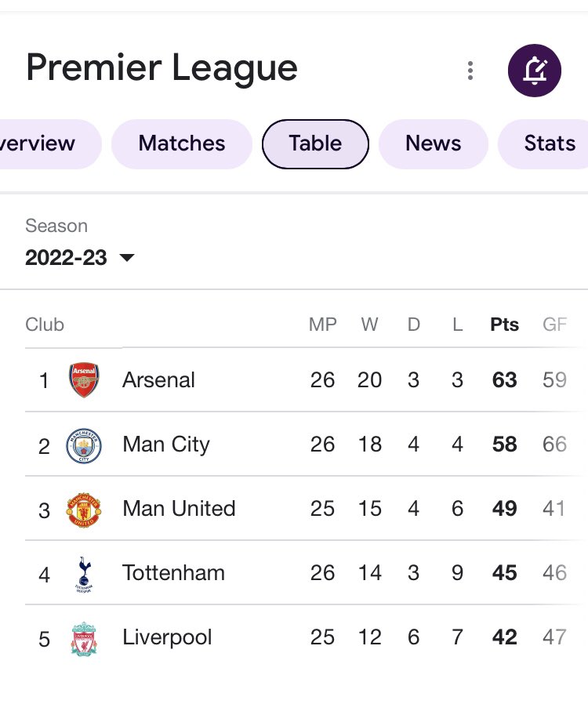Open the 2022-23 season selector
This screenshot has height=722, width=588.
[x=80, y=257]
